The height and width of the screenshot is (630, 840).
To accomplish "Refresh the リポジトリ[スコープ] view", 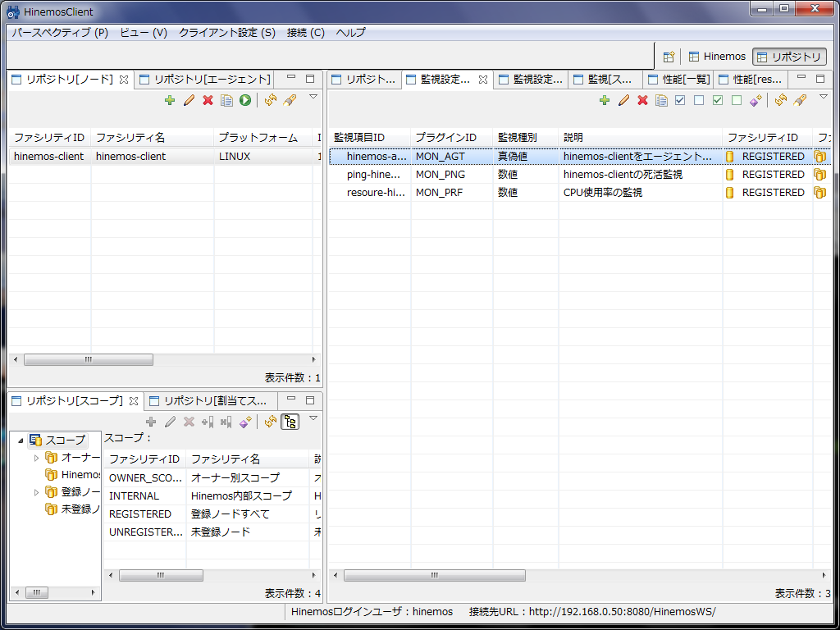I will tap(271, 422).
